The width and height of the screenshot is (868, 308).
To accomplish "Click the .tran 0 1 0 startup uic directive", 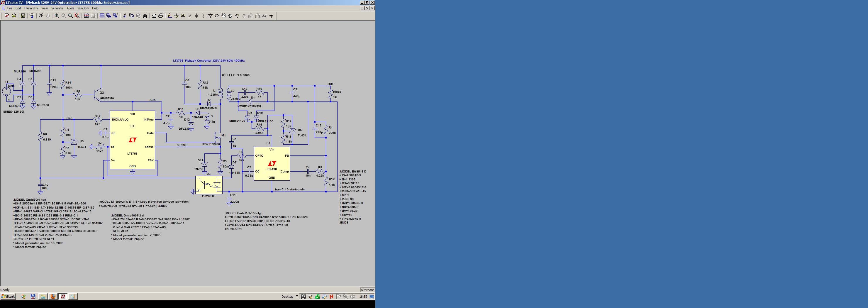I will pos(289,189).
